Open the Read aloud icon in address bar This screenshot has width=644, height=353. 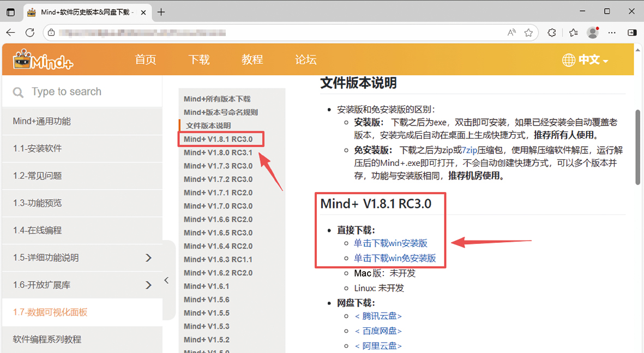tap(511, 33)
